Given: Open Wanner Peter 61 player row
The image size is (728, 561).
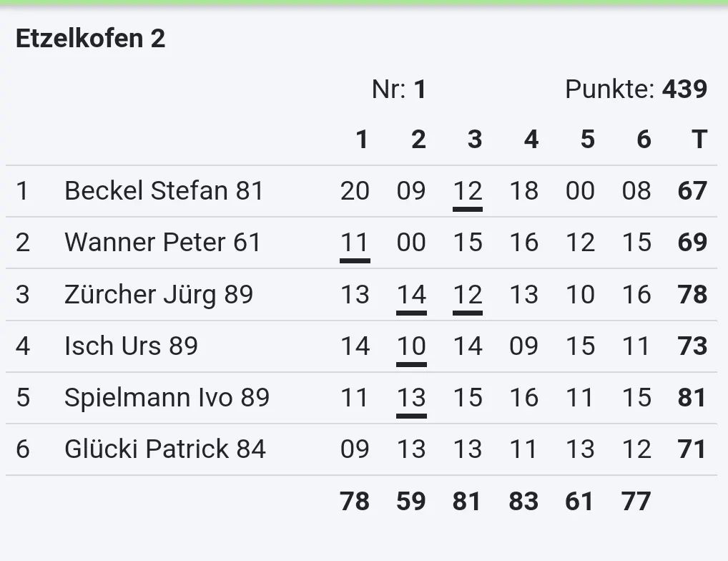Looking at the screenshot, I should tap(162, 243).
